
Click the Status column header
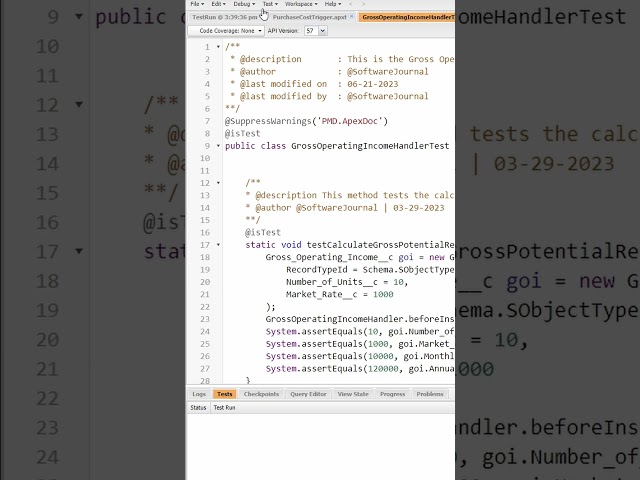pyautogui.click(x=198, y=408)
